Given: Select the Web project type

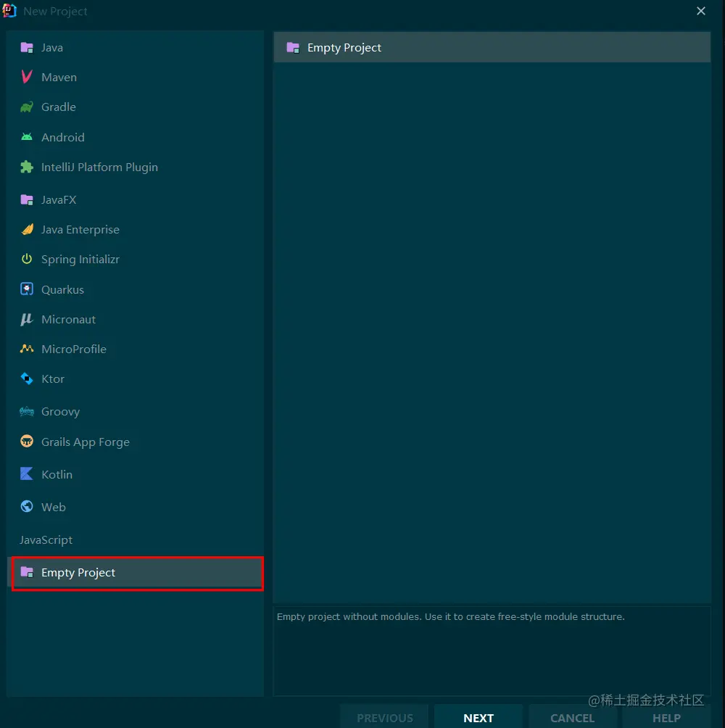Looking at the screenshot, I should click(x=136, y=507).
